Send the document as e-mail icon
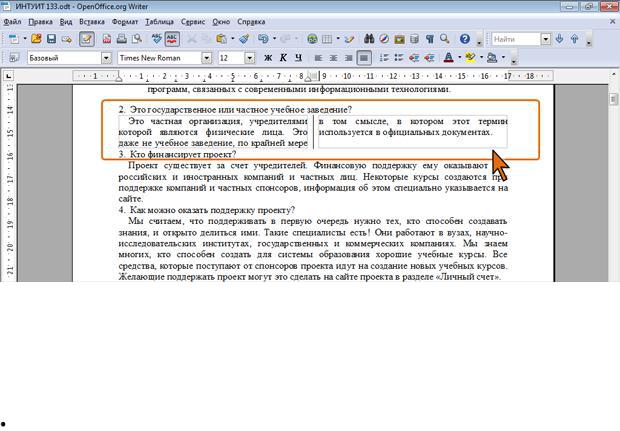This screenshot has height=431, width=620. [x=66, y=39]
